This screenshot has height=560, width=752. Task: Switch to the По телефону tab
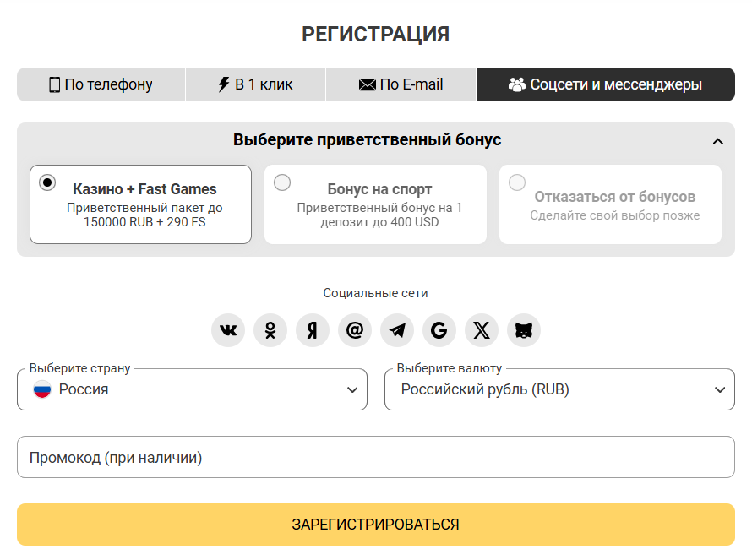coord(101,84)
